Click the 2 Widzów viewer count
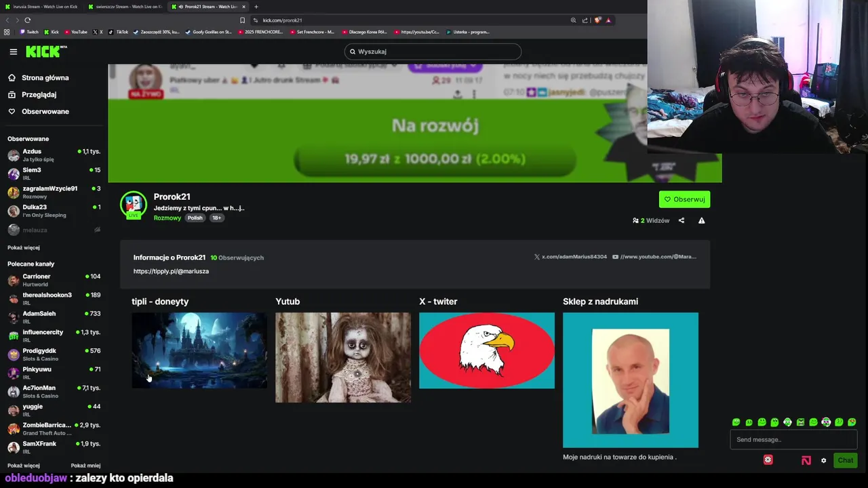Screen dimensions: 868x488 (651, 220)
